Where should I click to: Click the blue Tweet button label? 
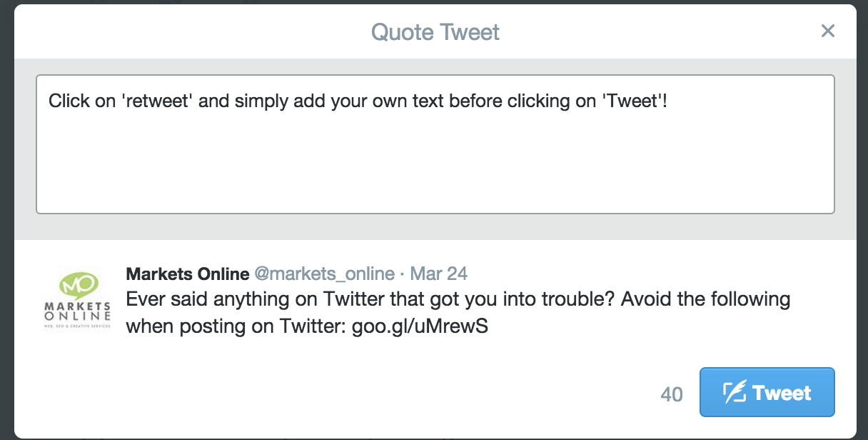coord(782,393)
